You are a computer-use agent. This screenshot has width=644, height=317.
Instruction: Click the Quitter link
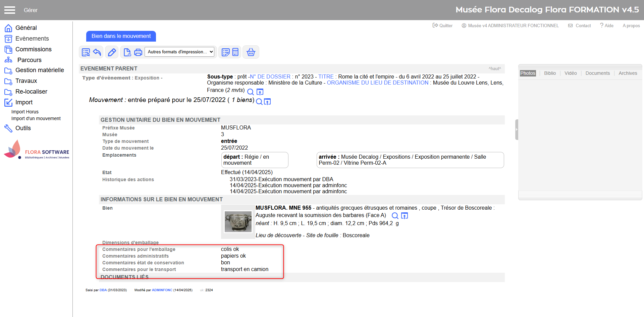442,25
